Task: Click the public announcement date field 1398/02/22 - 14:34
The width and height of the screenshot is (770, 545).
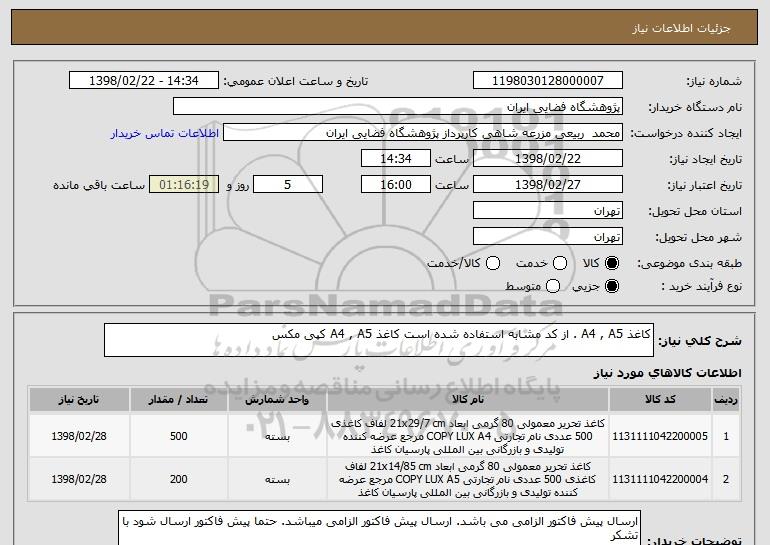Action: [x=144, y=81]
